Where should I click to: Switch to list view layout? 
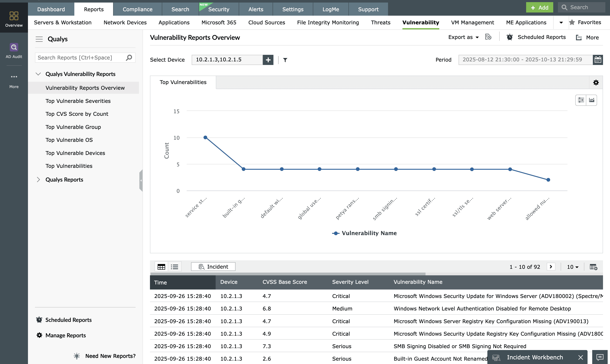coord(175,267)
